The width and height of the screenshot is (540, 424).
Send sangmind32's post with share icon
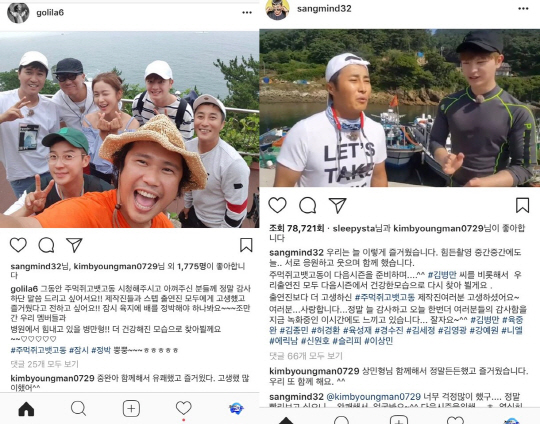[x=337, y=205]
